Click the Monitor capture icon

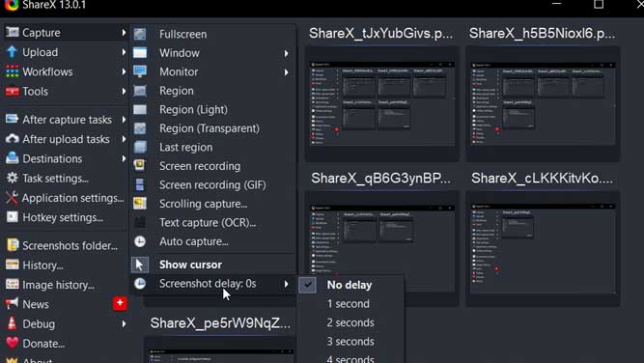[x=140, y=71]
